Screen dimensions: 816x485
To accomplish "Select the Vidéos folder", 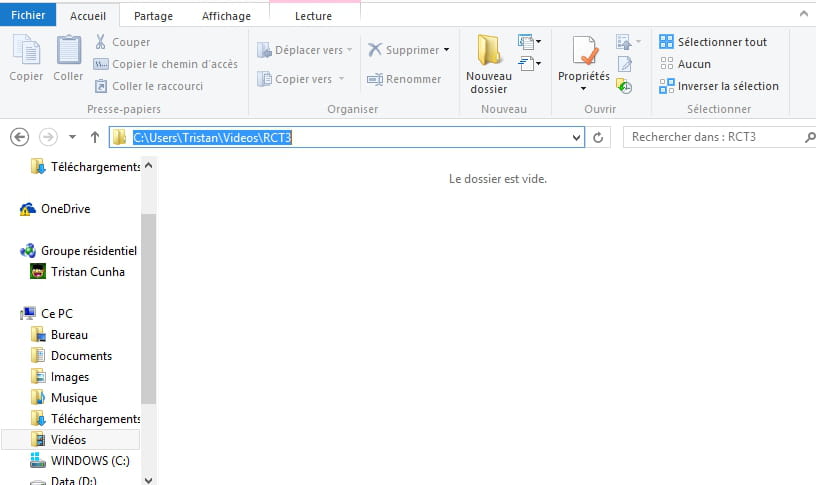I will (x=71, y=440).
